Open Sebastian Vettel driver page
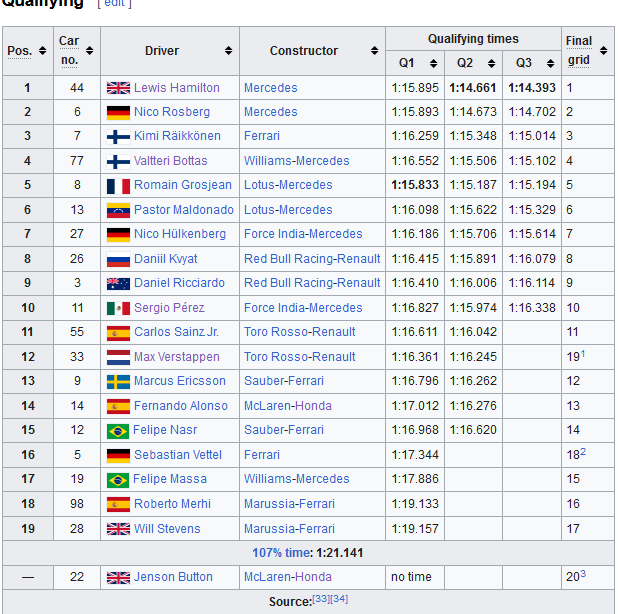The width and height of the screenshot is (618, 614). coord(178,455)
